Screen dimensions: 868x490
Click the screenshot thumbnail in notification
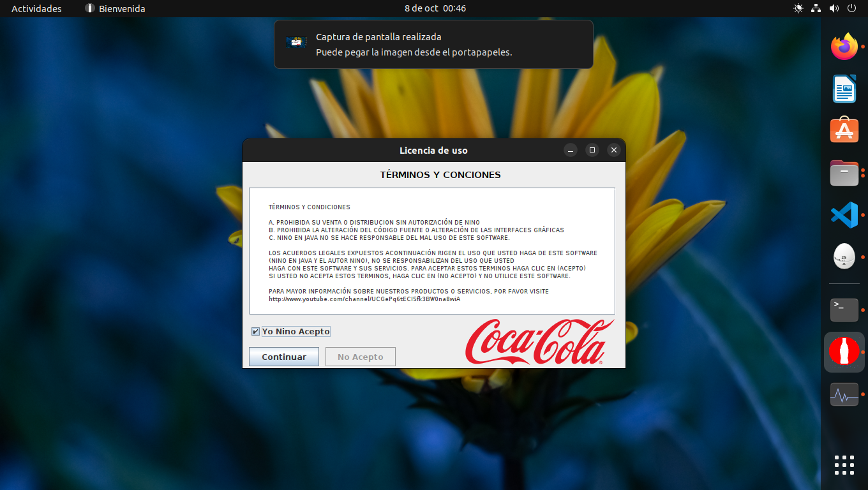[296, 42]
